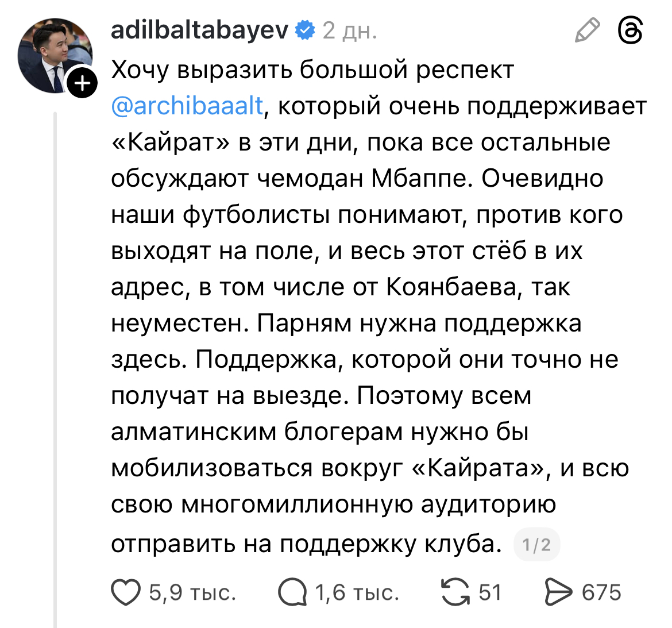Click the pencil edit icon
The width and height of the screenshot is (672, 628).
coord(587,30)
